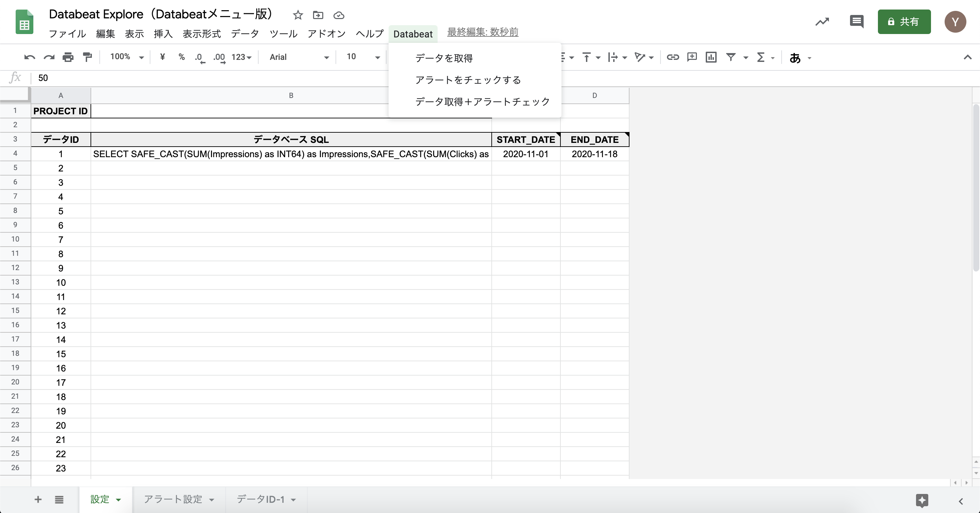Open the アラート設定 tab dropdown arrow
This screenshot has width=980, height=513.
[212, 500]
